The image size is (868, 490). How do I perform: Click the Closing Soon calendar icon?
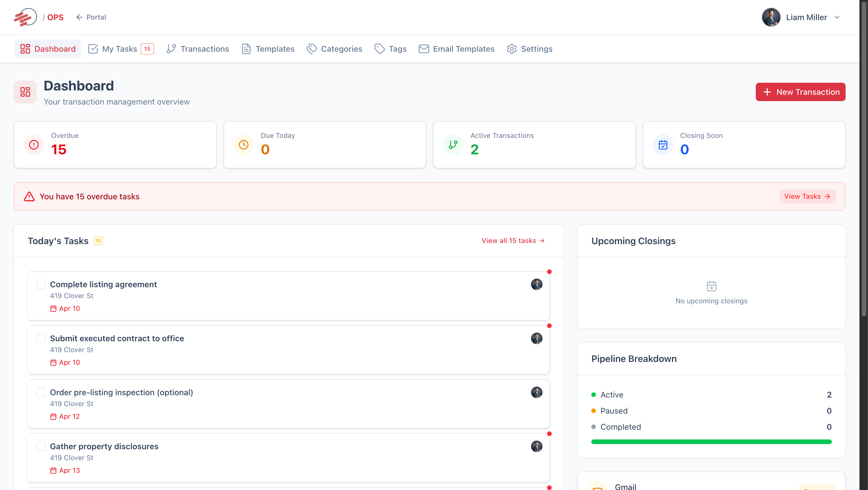coord(663,145)
